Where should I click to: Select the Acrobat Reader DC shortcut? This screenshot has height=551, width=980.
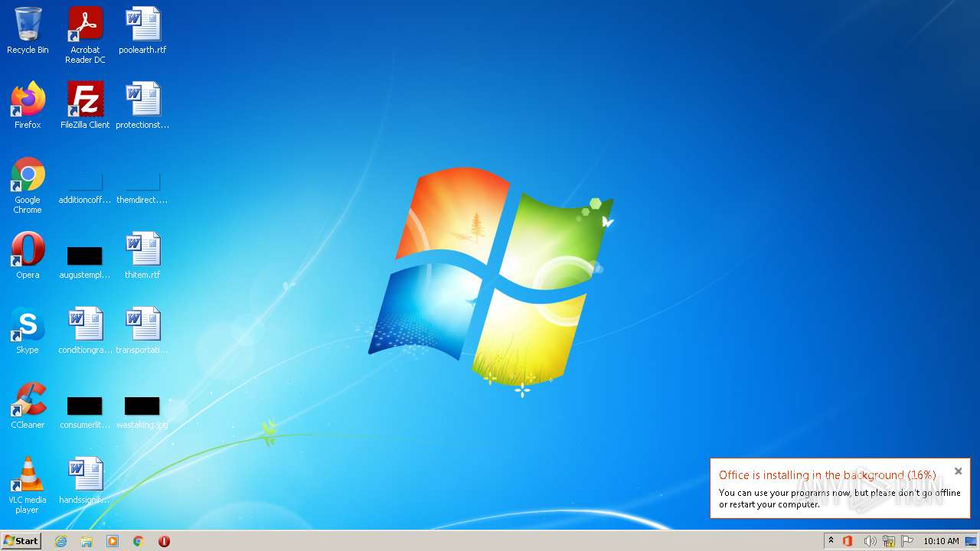(x=85, y=35)
